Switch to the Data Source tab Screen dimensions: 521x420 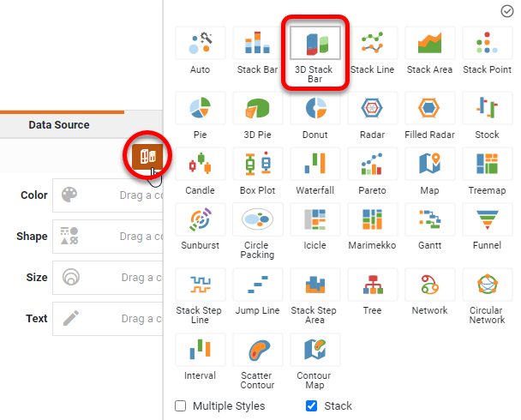tap(59, 125)
